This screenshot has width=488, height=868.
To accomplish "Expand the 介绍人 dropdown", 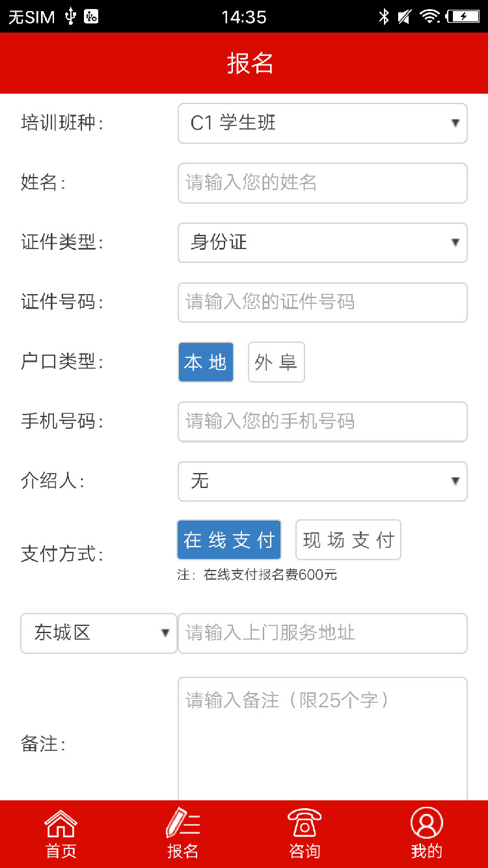I will (323, 481).
